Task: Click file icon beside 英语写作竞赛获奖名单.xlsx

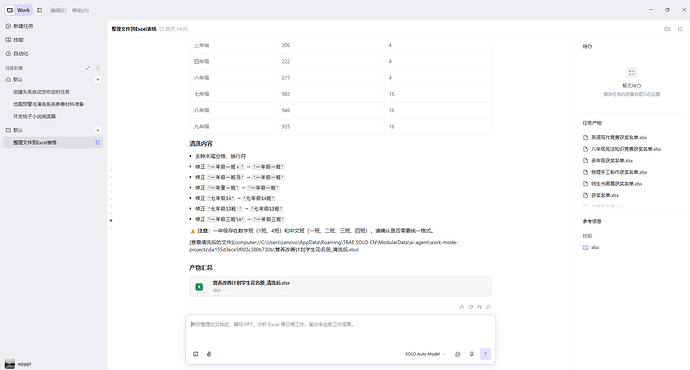Action: [585, 137]
